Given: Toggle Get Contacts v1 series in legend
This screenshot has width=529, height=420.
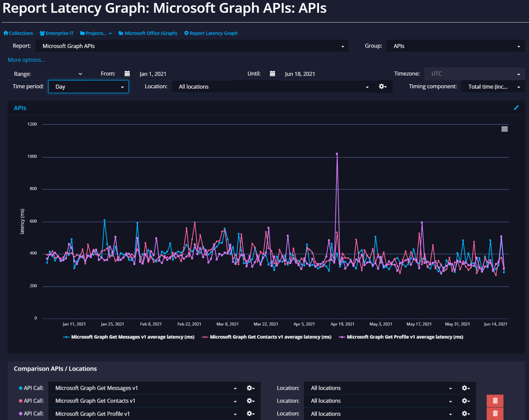Looking at the screenshot, I should click(x=270, y=337).
